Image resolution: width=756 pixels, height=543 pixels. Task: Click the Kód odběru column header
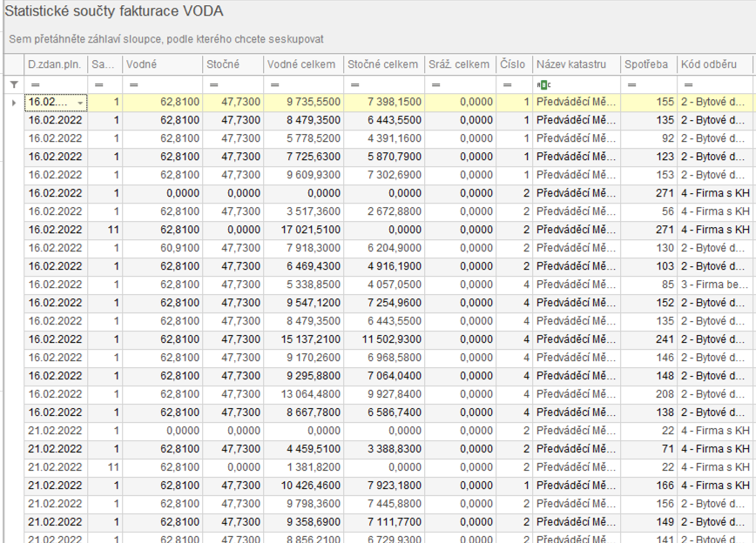(715, 64)
